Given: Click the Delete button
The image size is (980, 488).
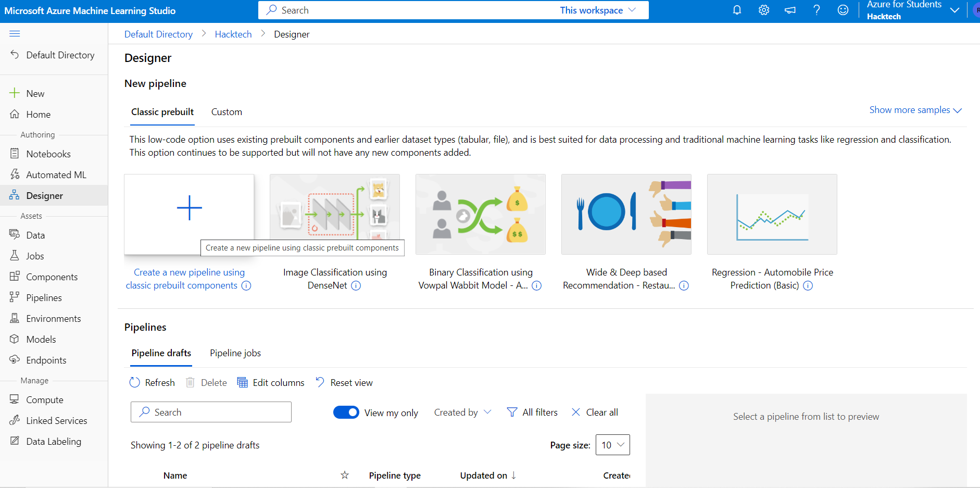Looking at the screenshot, I should (207, 383).
